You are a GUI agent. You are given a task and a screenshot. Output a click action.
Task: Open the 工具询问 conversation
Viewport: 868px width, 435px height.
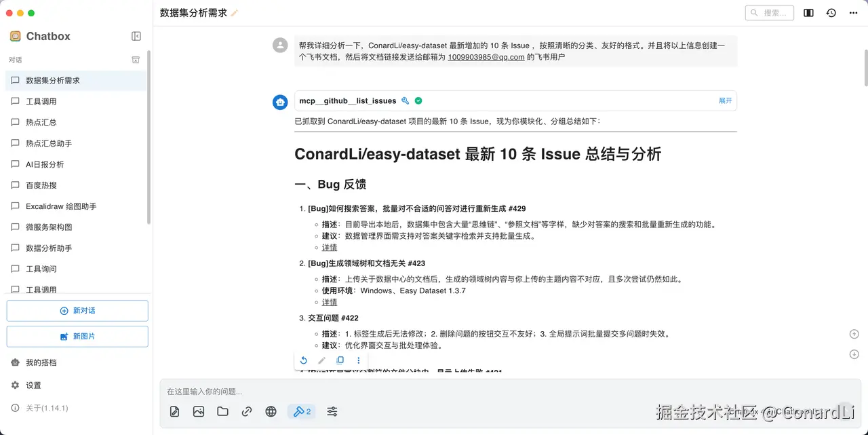click(x=76, y=269)
